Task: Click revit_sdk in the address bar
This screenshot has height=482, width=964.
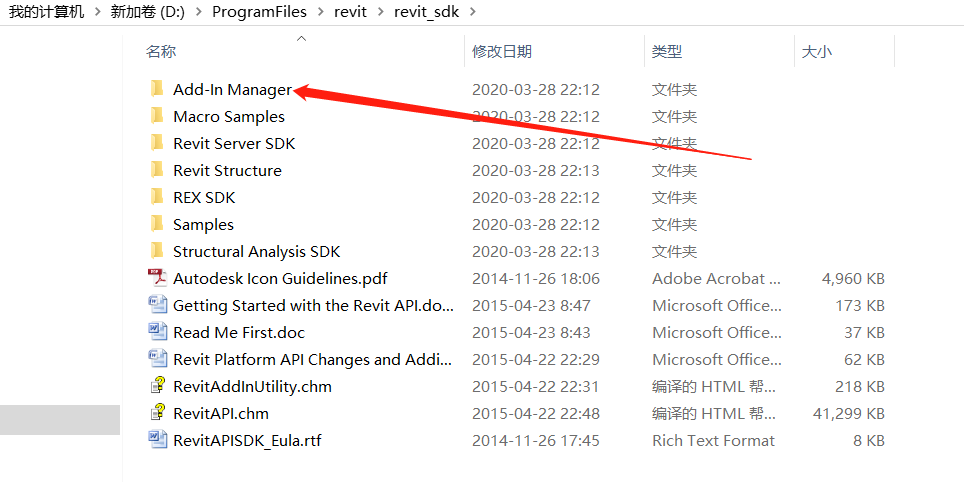Action: click(x=427, y=12)
